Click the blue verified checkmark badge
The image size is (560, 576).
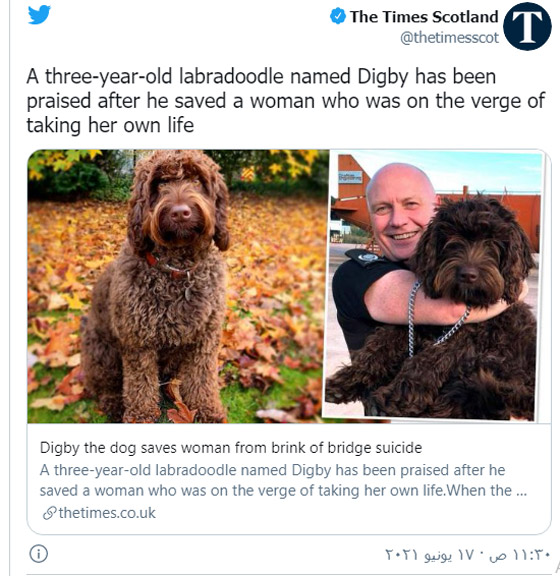click(337, 17)
